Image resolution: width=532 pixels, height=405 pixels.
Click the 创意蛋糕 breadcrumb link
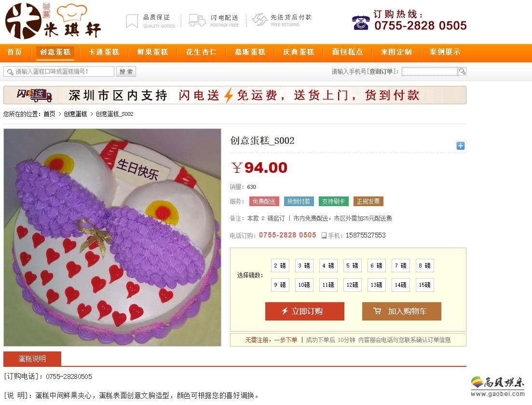click(x=75, y=114)
